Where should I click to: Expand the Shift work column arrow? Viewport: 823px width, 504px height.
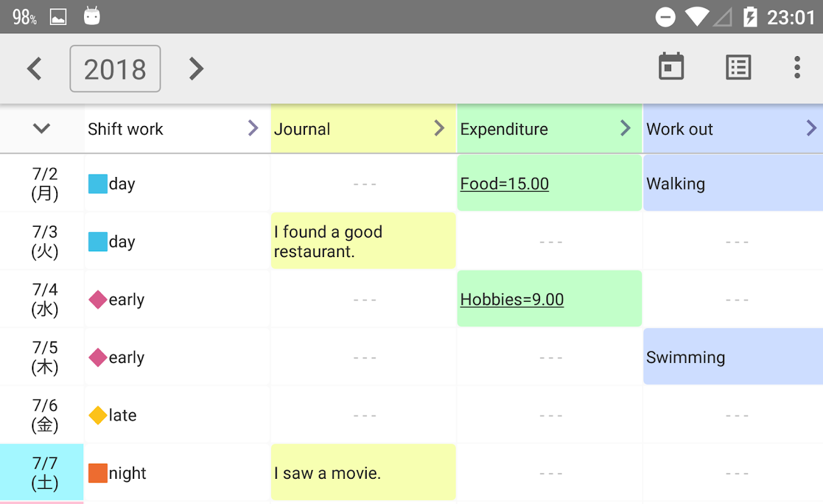click(x=253, y=129)
